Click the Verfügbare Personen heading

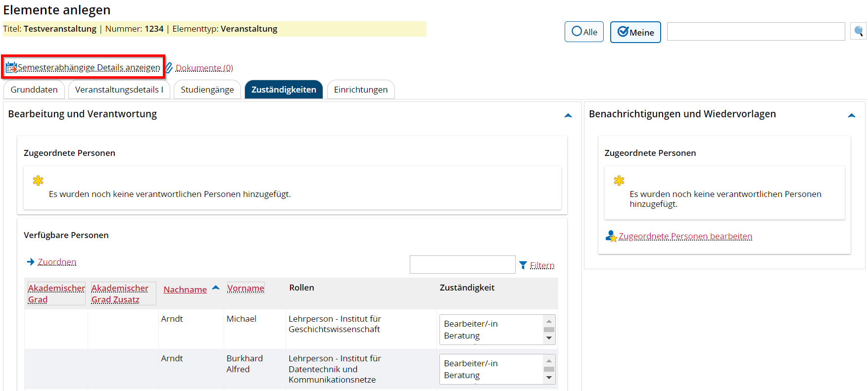pyautogui.click(x=66, y=235)
